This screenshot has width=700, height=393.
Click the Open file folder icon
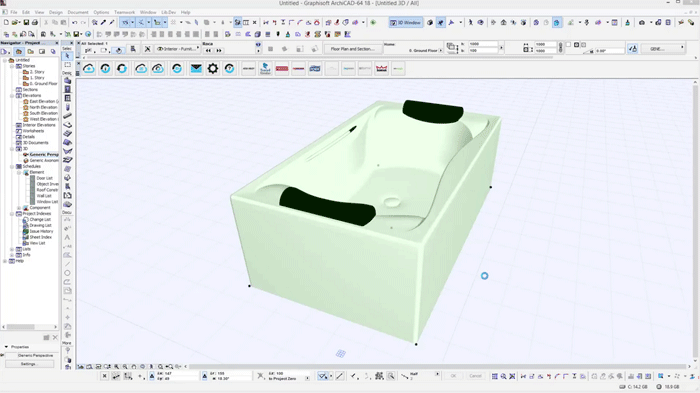pyautogui.click(x=15, y=22)
